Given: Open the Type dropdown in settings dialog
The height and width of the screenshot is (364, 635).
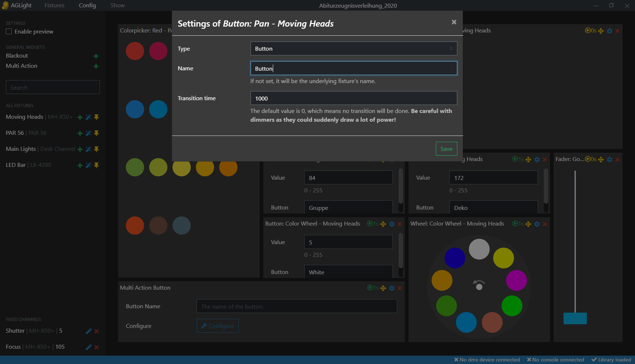Looking at the screenshot, I should tap(354, 49).
